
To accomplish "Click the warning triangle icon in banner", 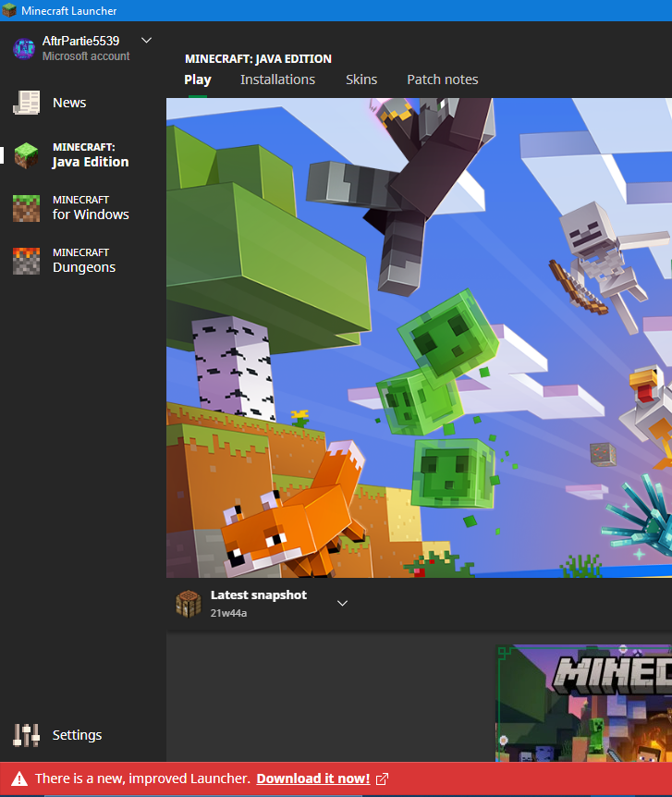I will coord(19,779).
